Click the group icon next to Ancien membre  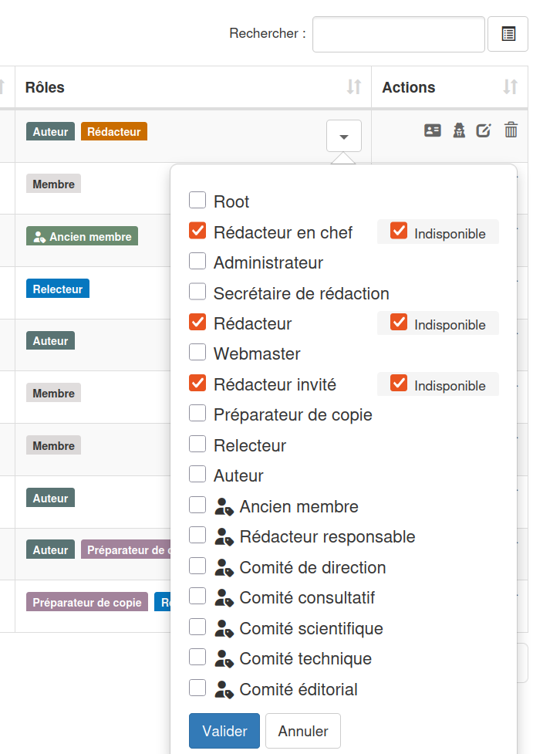[x=224, y=505]
